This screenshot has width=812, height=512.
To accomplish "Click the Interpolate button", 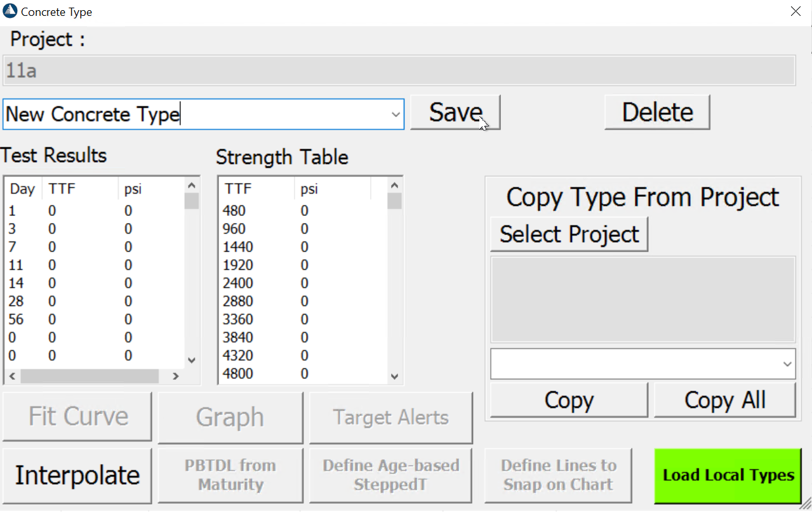I will click(77, 475).
